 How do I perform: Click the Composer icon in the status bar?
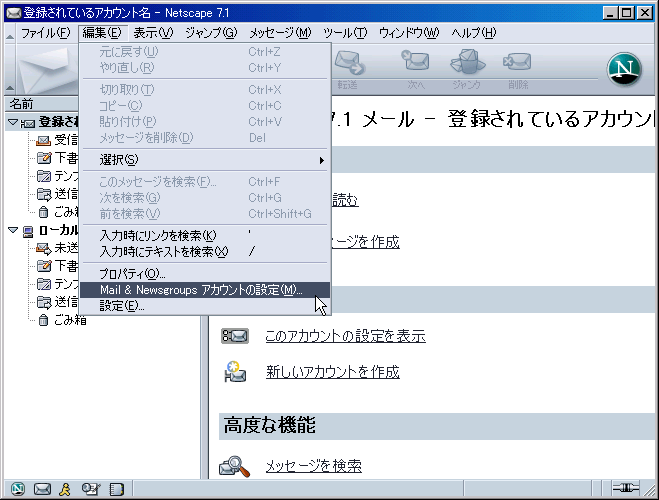coord(91,489)
